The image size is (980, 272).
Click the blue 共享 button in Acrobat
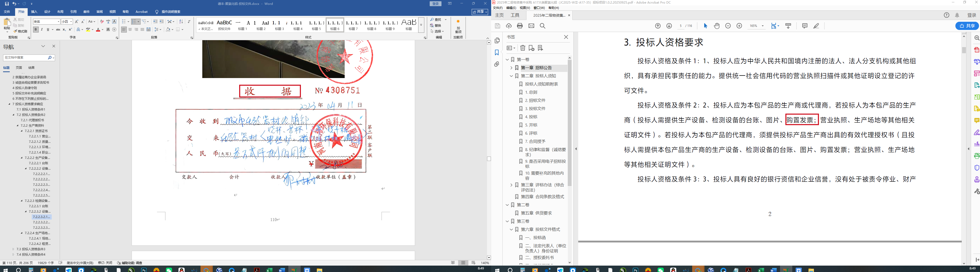(967, 26)
